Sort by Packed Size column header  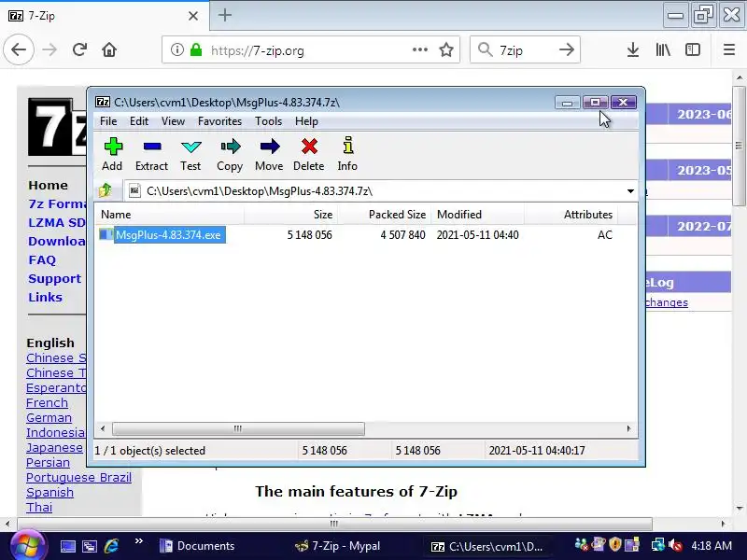(x=385, y=215)
